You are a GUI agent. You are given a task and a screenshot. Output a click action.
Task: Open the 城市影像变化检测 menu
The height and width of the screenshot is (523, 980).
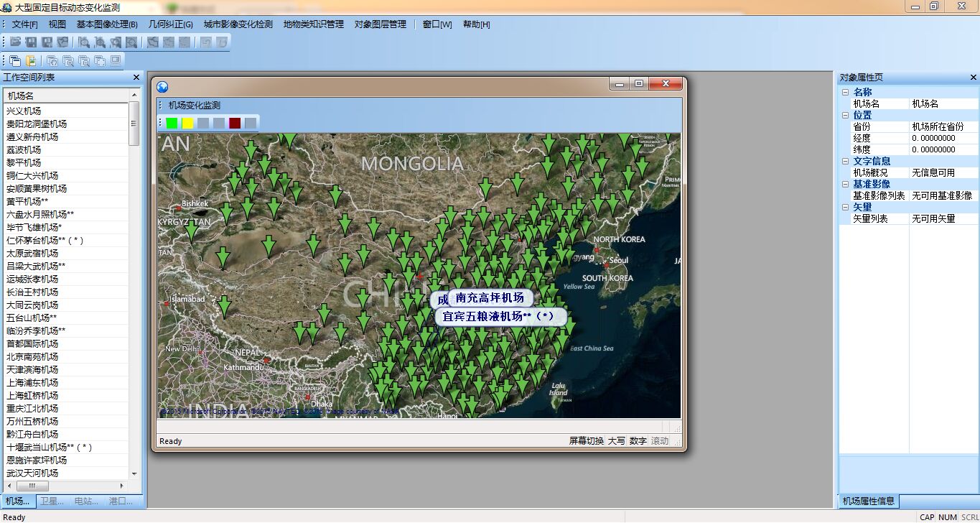[x=238, y=24]
